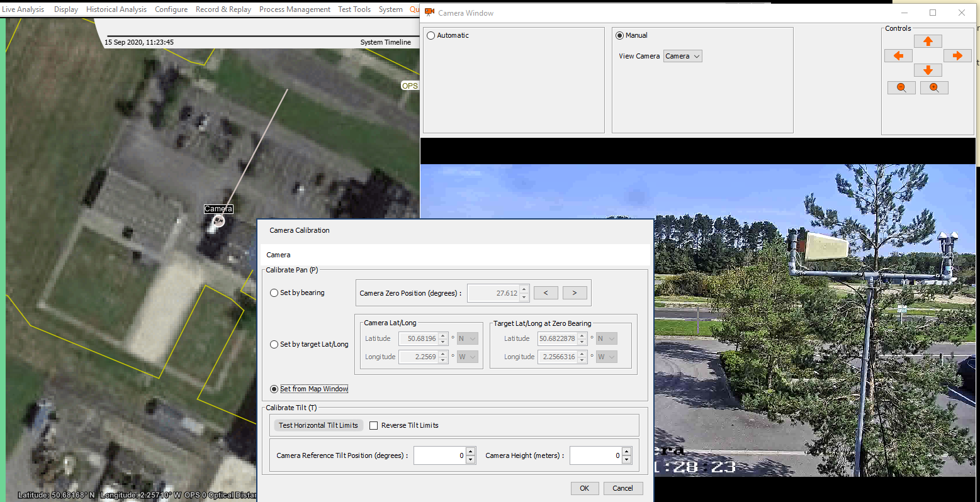Open the View Camera dropdown

(682, 57)
